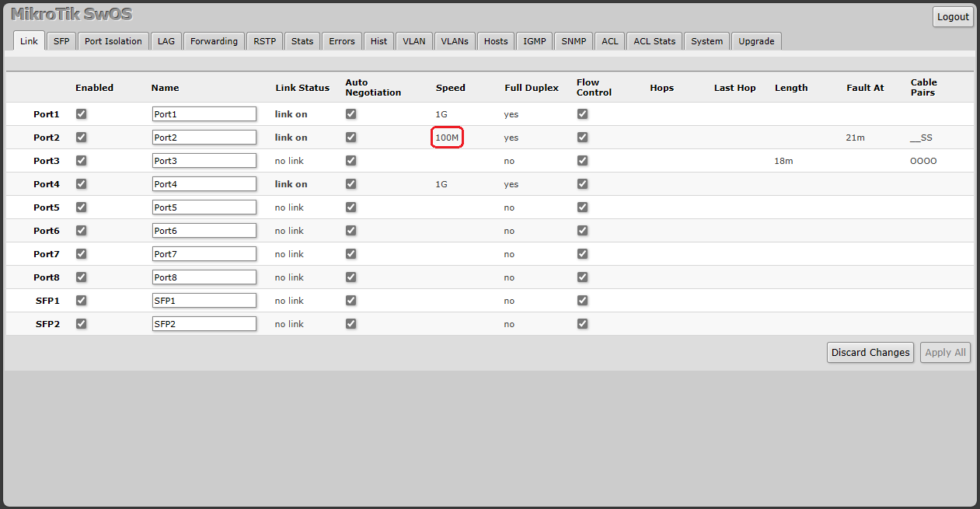Toggle Auto Negotiation for Port2

[x=351, y=138]
